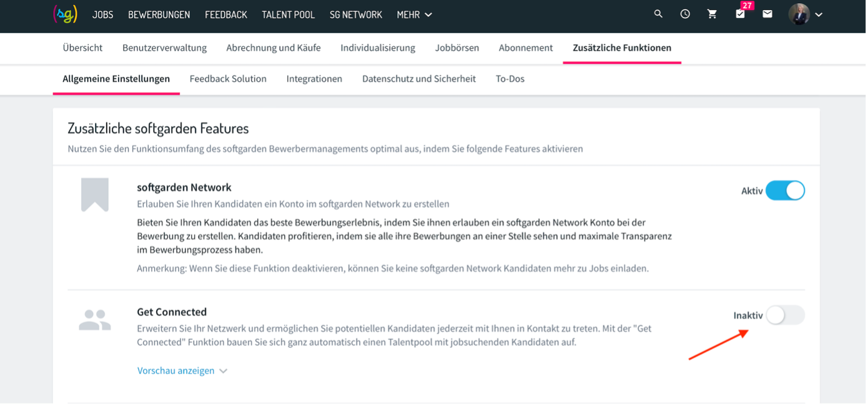Open TALENT POOL in top navigation

click(x=289, y=14)
